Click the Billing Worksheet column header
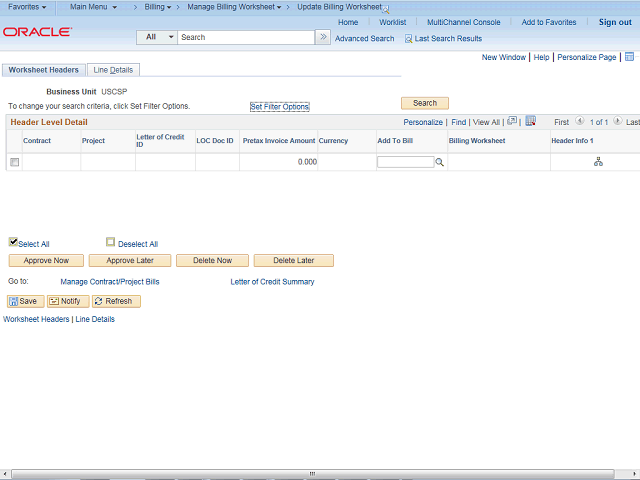This screenshot has width=640, height=480. (477, 141)
